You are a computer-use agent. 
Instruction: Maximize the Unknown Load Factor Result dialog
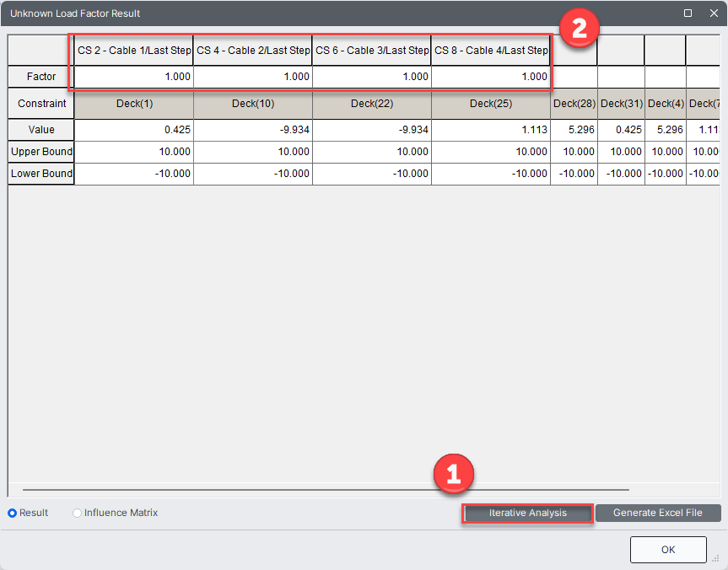(x=688, y=13)
